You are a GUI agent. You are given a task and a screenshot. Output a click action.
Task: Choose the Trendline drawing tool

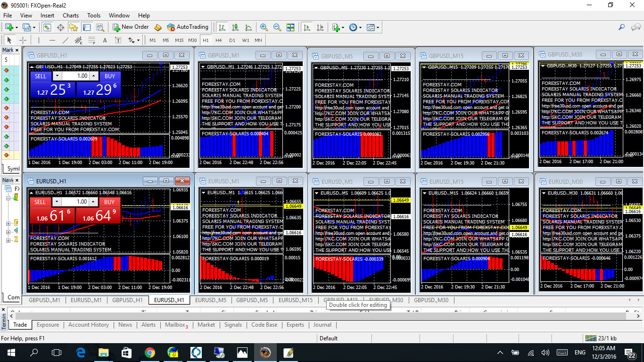pyautogui.click(x=66, y=40)
